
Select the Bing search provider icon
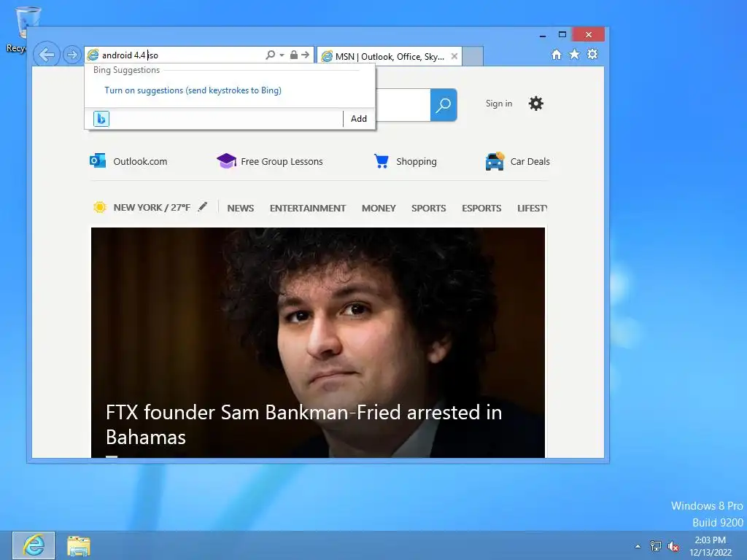click(x=101, y=119)
